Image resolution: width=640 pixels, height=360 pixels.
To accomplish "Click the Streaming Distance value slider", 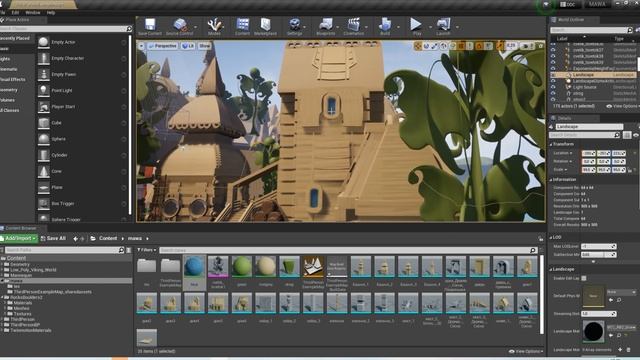I will tap(598, 314).
